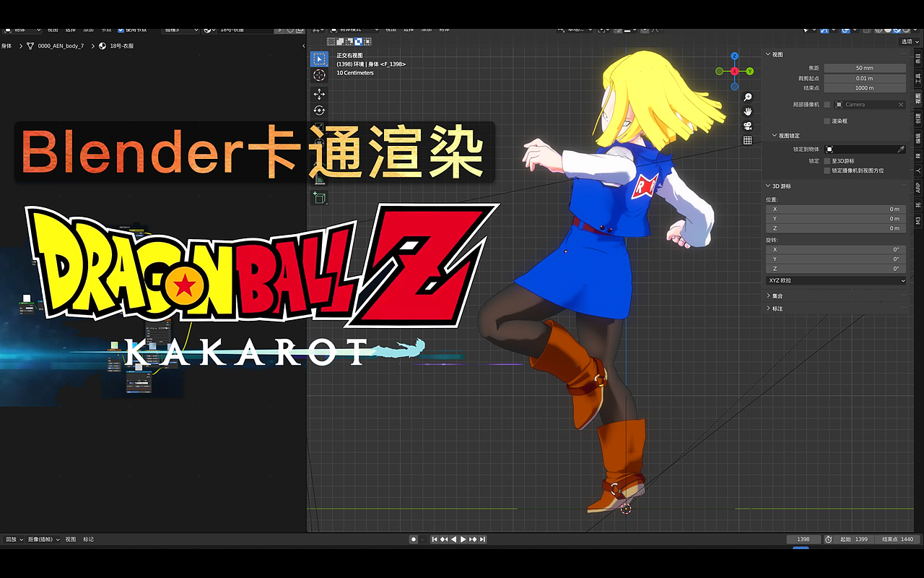Activate the 3D Cursor tool
Image resolution: width=924 pixels, height=578 pixels.
pyautogui.click(x=319, y=75)
